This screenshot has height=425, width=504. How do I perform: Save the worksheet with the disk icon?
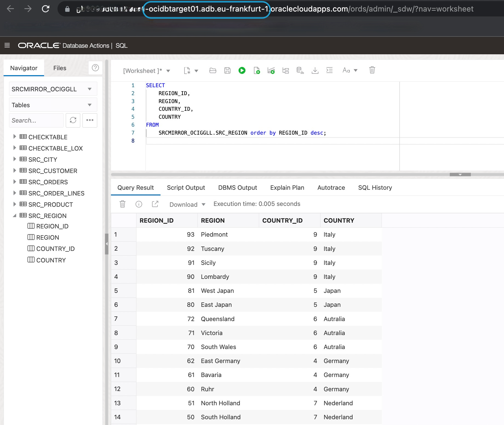click(227, 70)
